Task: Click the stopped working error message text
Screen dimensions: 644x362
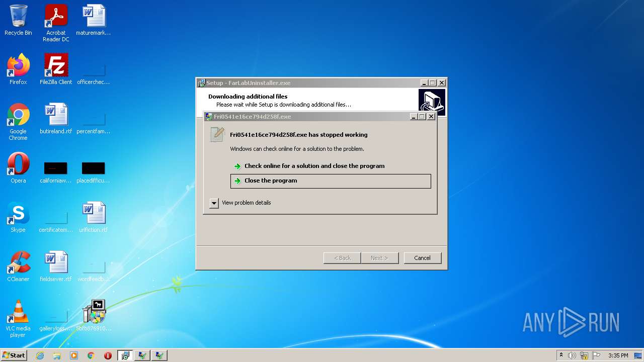Action: 299,135
